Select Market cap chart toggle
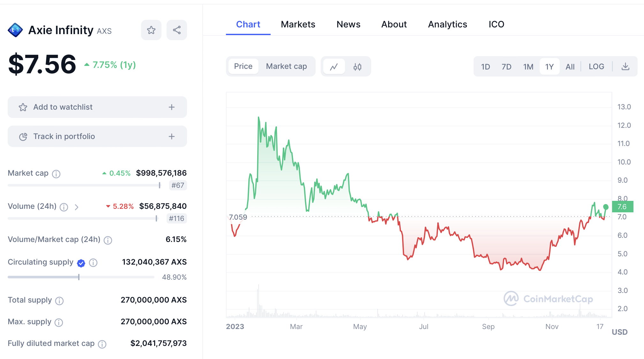644x359 pixels. click(x=286, y=66)
